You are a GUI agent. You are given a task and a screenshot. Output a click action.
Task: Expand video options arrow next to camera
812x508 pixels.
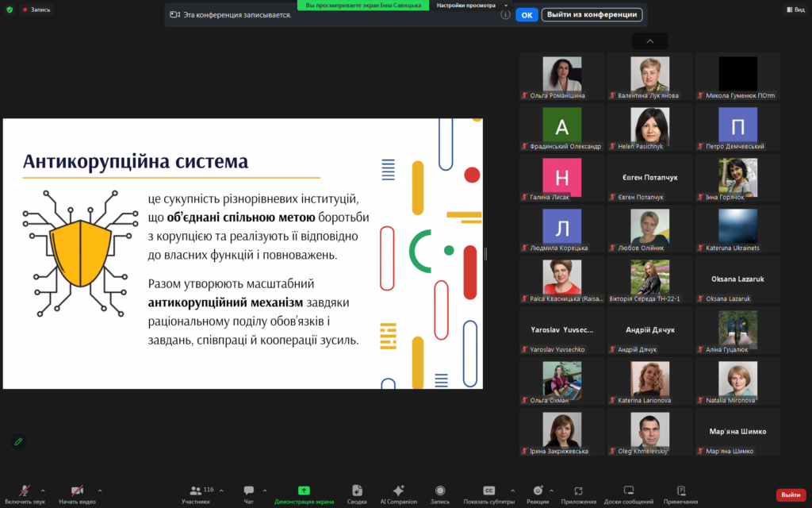[x=98, y=491]
